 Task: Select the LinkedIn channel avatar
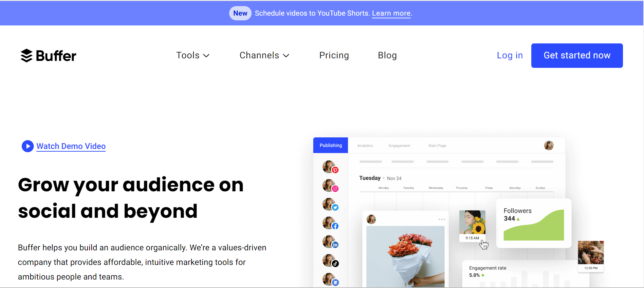tap(330, 242)
